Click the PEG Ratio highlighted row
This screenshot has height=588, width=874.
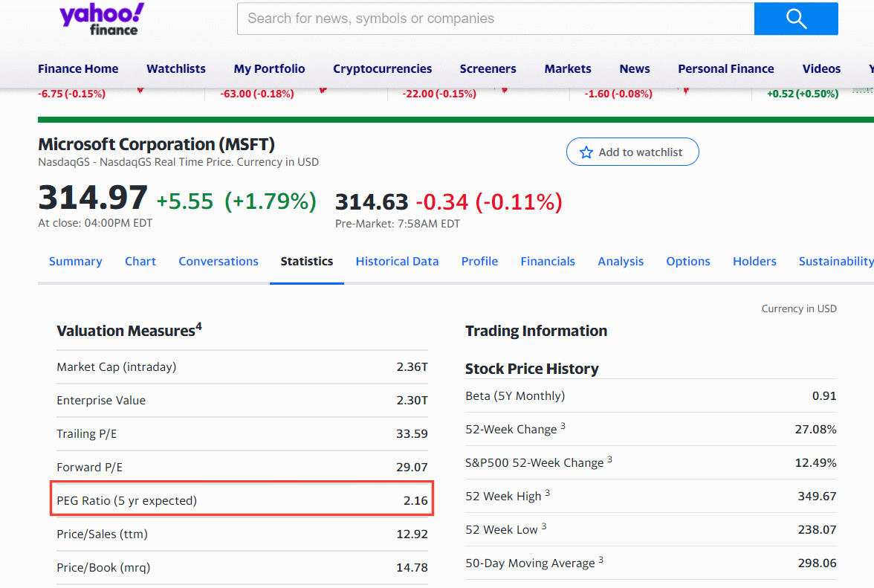click(242, 500)
